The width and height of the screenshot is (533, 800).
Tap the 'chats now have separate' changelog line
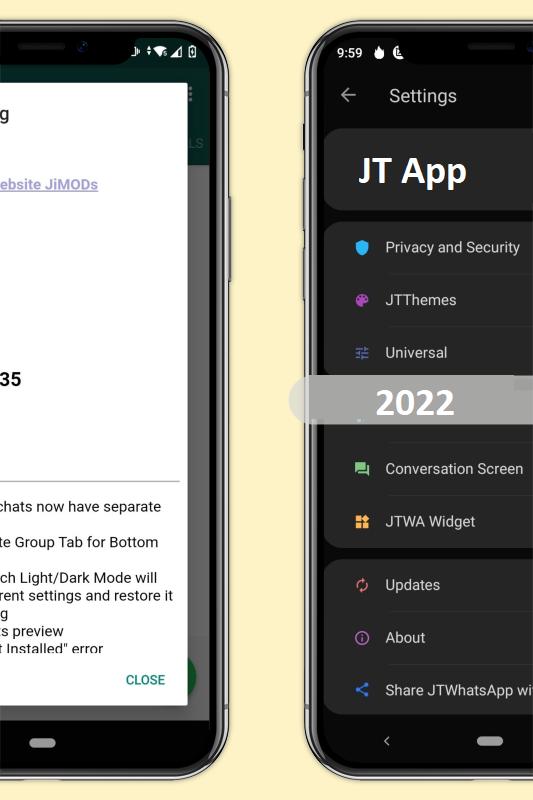pyautogui.click(x=80, y=507)
